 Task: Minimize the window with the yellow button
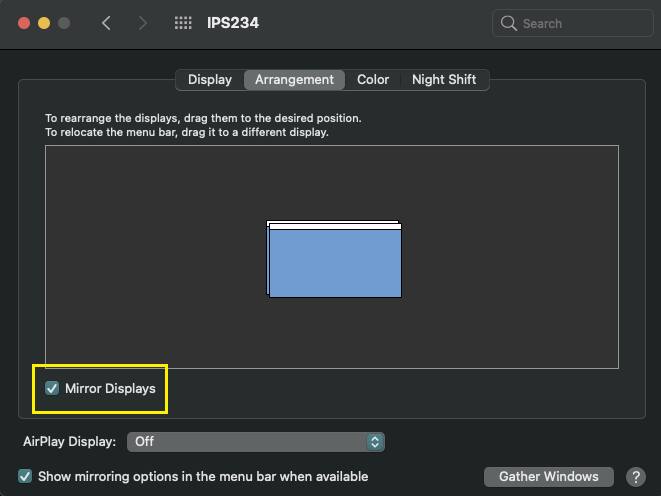(44, 23)
